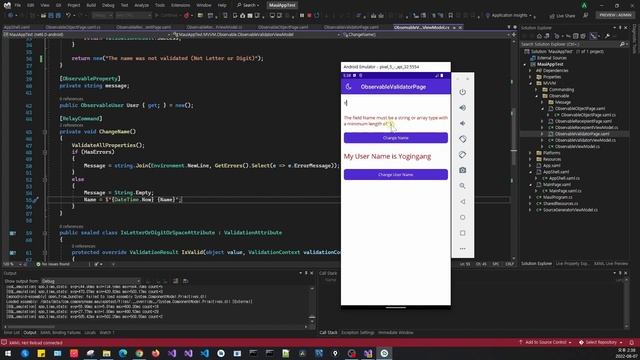Toggle the pin on the Solution Explorer panel

[620, 28]
